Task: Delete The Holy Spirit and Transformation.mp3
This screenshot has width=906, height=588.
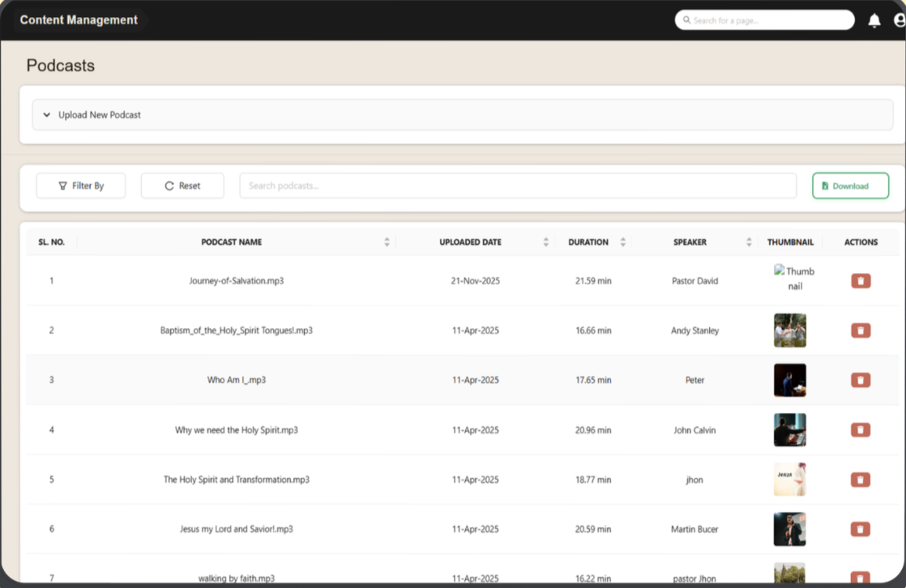Action: [861, 479]
